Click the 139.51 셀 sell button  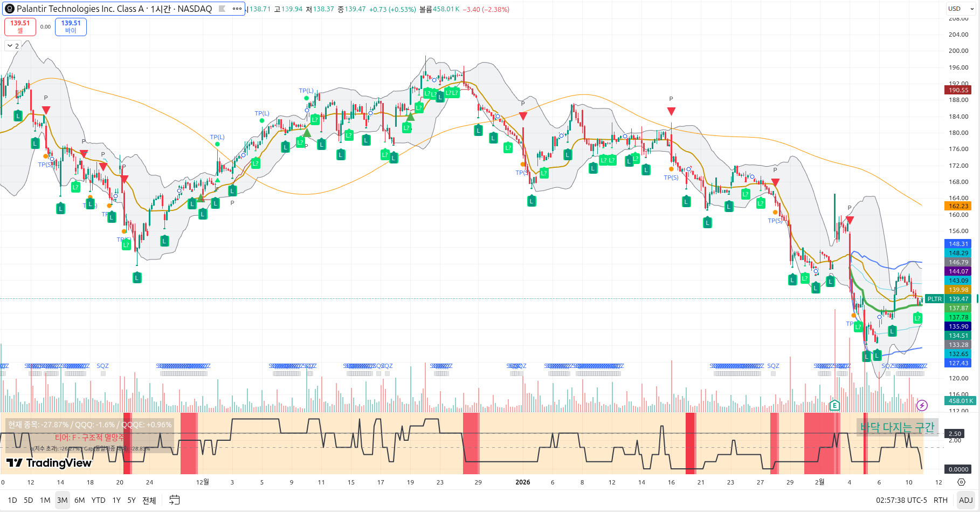[20, 26]
